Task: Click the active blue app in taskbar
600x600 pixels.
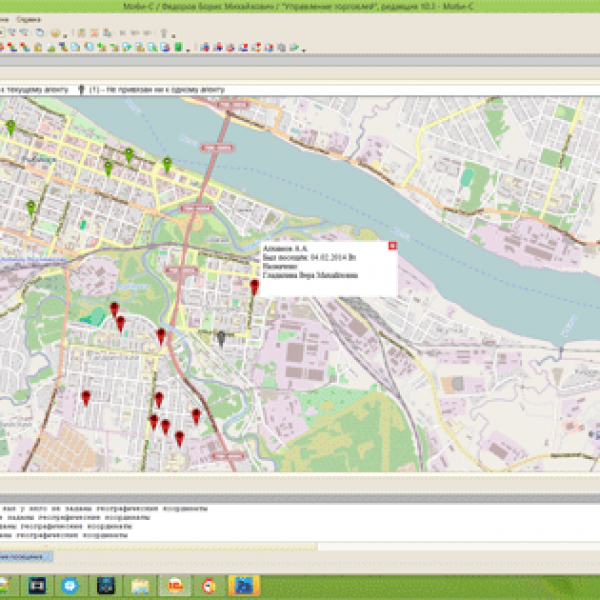Action: (x=243, y=584)
